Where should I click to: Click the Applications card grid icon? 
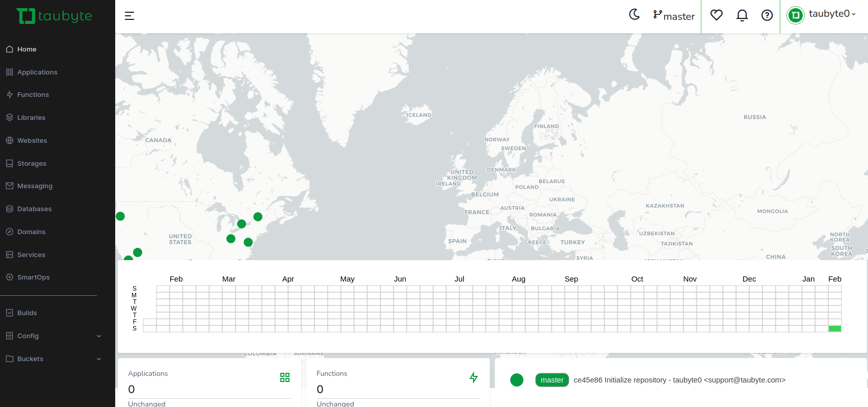tap(284, 377)
